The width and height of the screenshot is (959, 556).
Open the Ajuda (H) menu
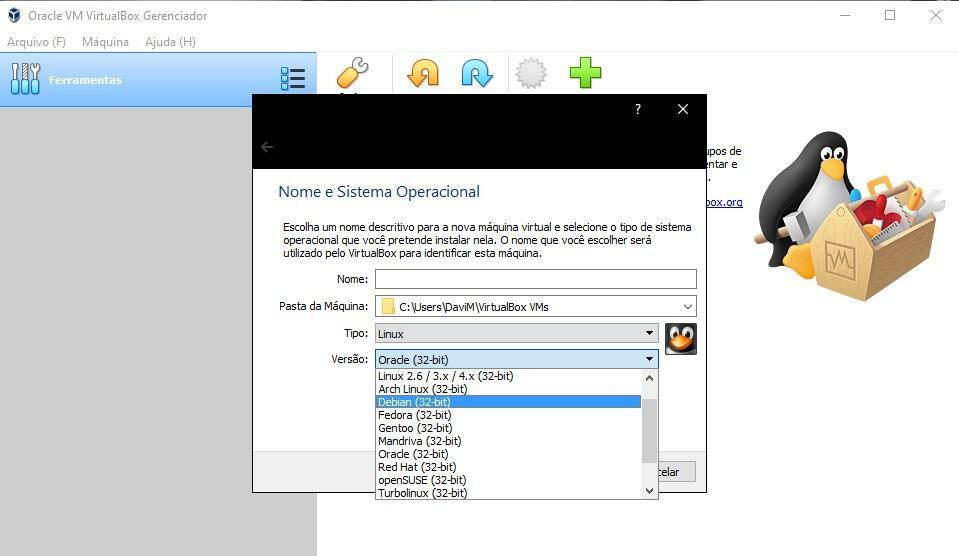tap(170, 42)
